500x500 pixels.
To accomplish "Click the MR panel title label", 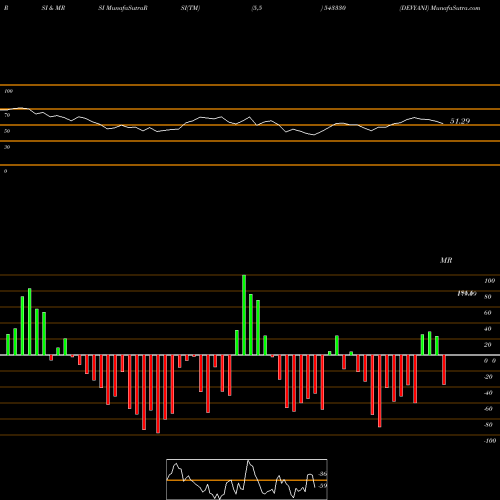I will (x=446, y=260).
